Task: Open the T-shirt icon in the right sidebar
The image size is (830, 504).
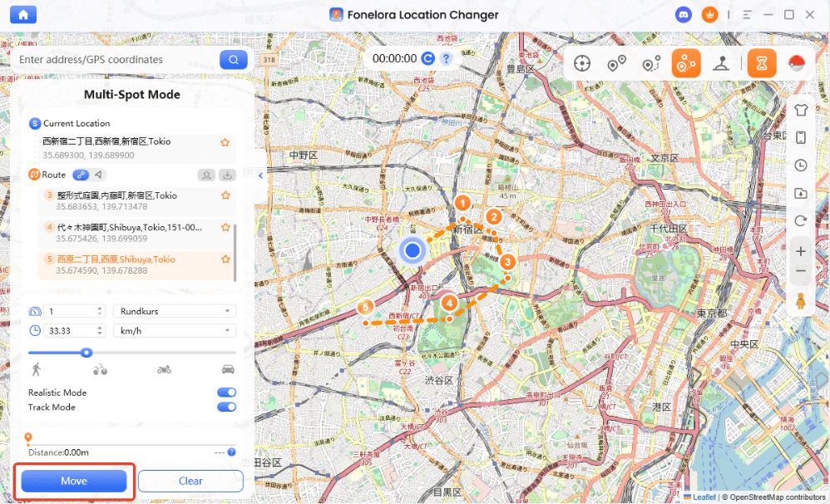Action: point(801,110)
